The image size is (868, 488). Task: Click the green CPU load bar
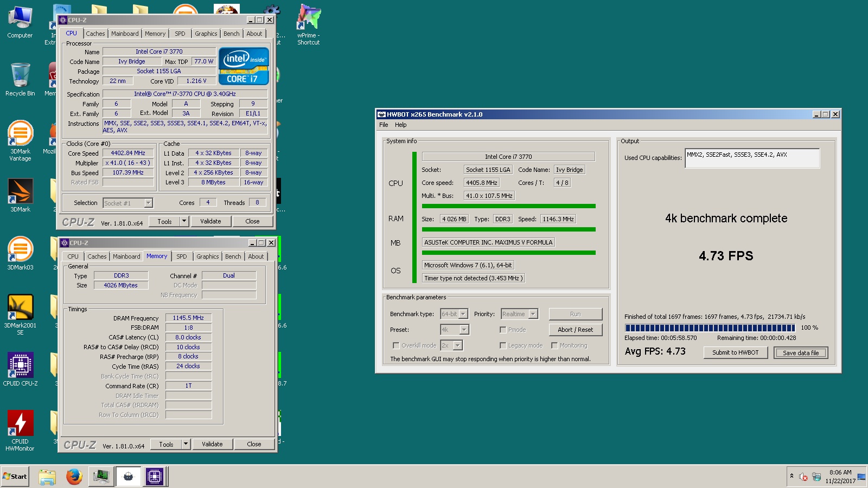point(509,206)
